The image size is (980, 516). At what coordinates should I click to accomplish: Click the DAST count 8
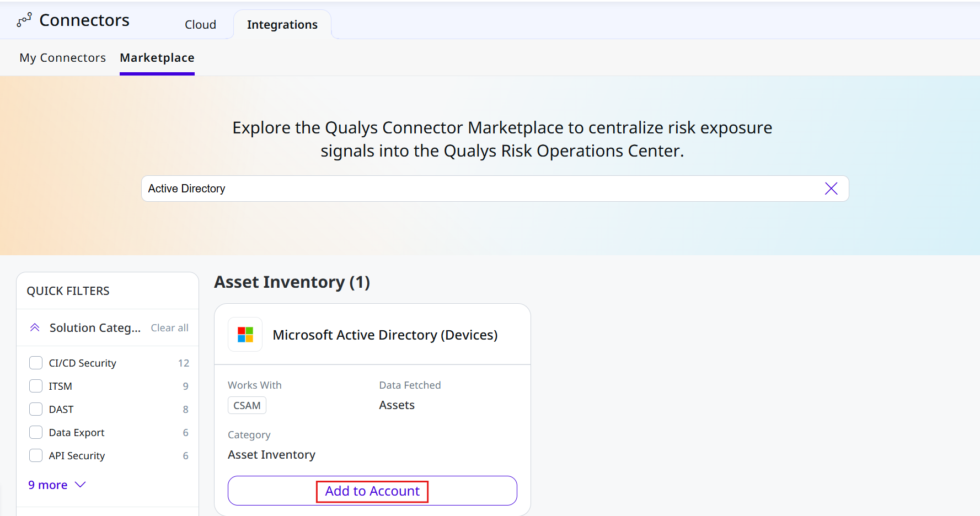pyautogui.click(x=186, y=410)
